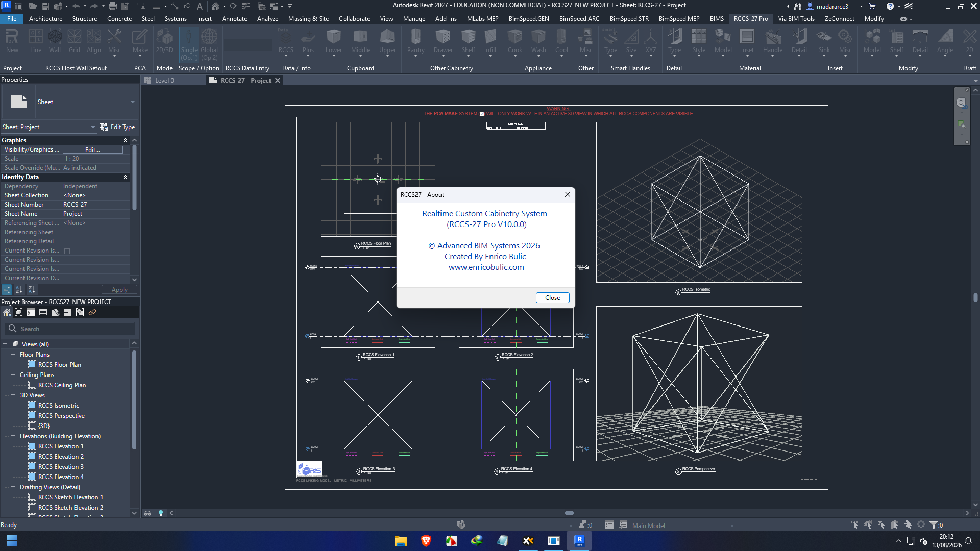
Task: Choose the Upper cupboard tool
Action: [x=387, y=42]
